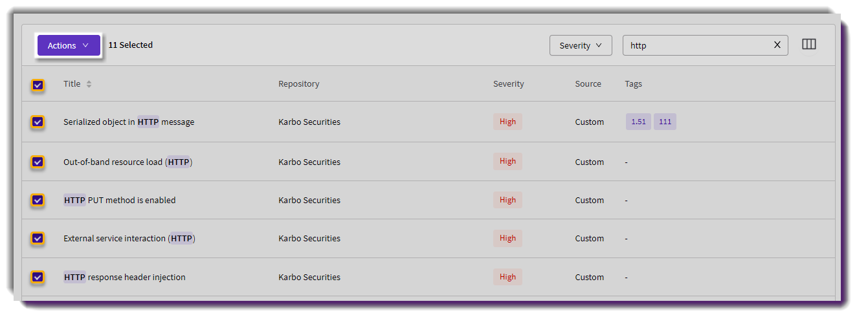Open Serialized object in HTTP message finding
The height and width of the screenshot is (328, 868).
tap(129, 122)
